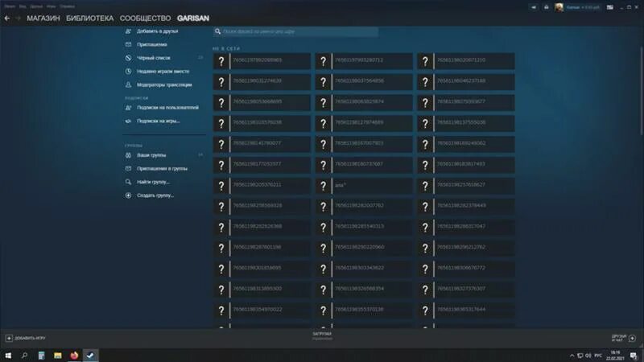644x362 pixels.
Task: Click Добавить в друзья in sidebar
Action: [157, 31]
